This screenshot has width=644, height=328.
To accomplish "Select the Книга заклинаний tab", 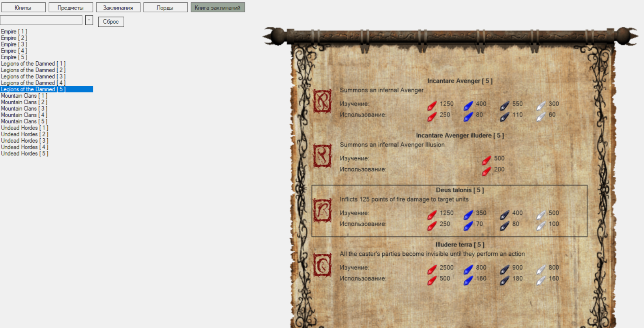I will [x=218, y=8].
